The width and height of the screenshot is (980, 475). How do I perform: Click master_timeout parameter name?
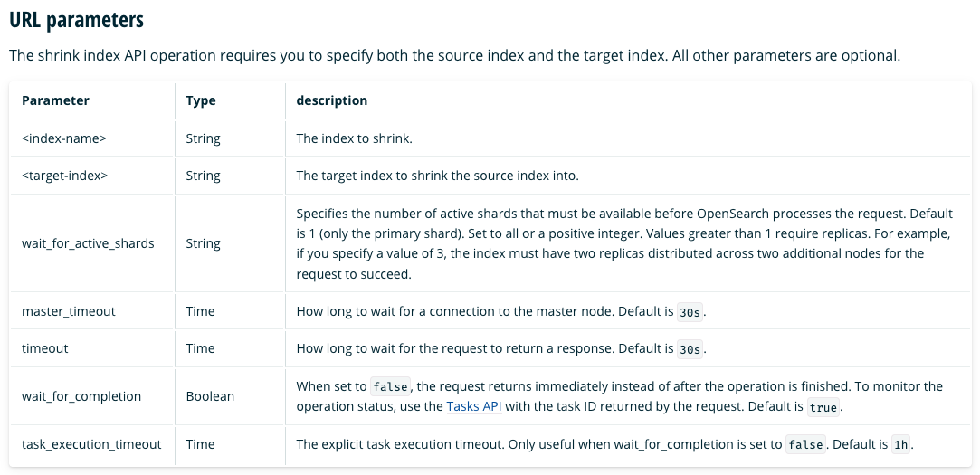(69, 311)
